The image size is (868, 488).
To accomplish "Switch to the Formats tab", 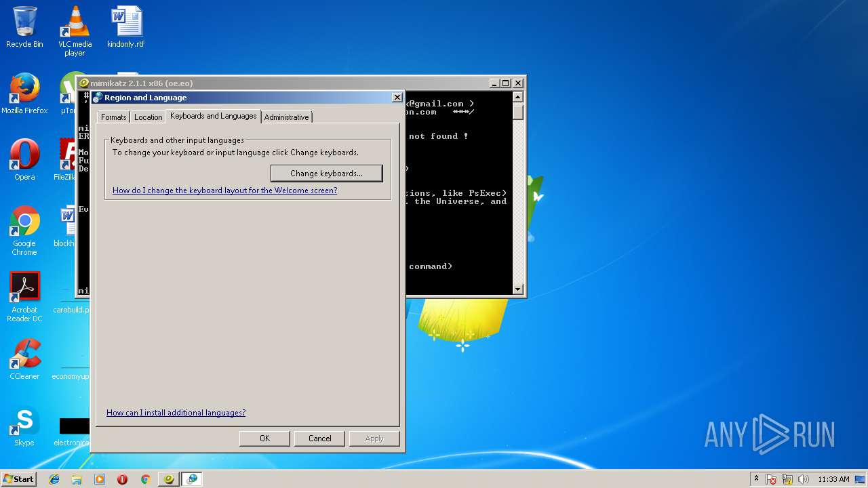I will [113, 117].
